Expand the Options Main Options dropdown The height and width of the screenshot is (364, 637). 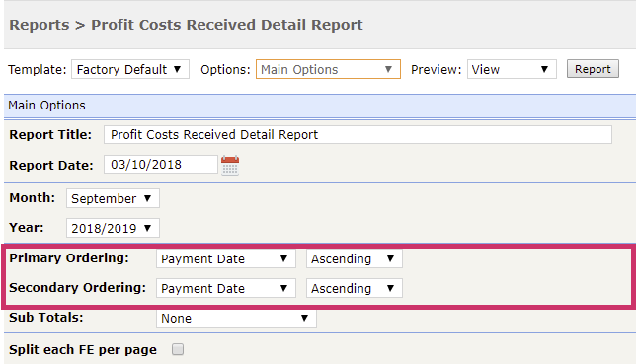point(328,69)
